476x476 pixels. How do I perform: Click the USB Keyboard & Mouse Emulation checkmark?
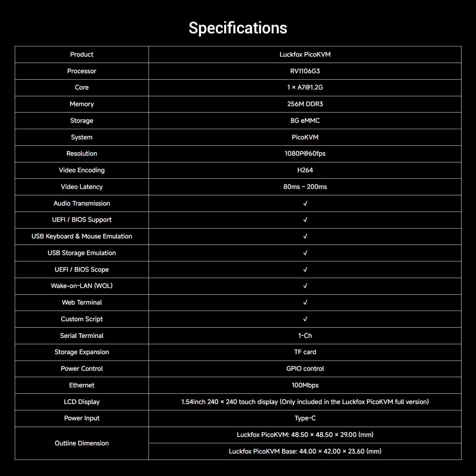(x=305, y=236)
